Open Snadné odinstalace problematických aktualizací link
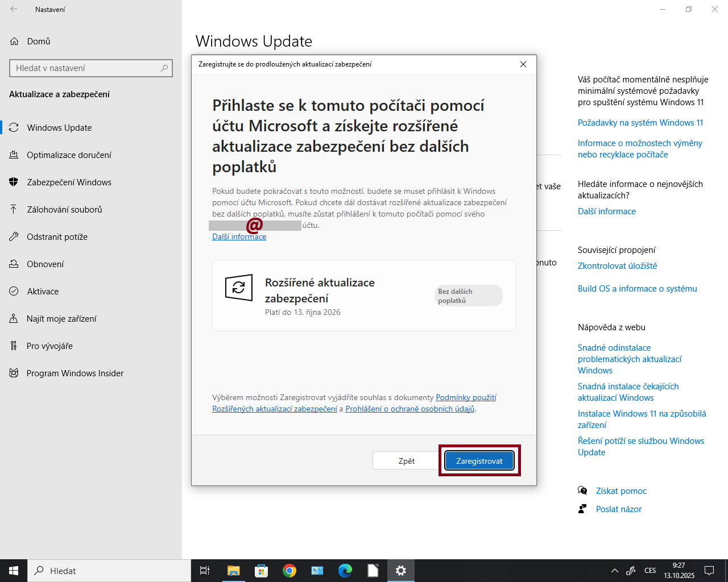This screenshot has height=582, width=728. 630,359
